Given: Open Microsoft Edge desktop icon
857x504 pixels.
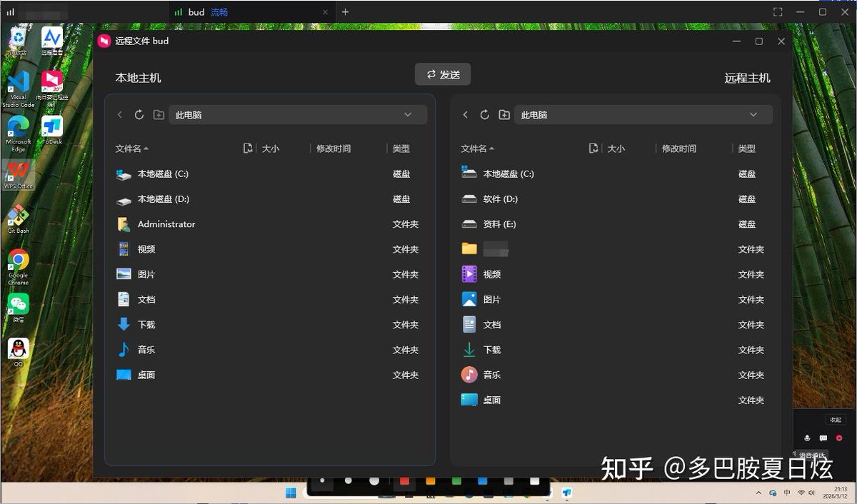Looking at the screenshot, I should click(x=18, y=133).
